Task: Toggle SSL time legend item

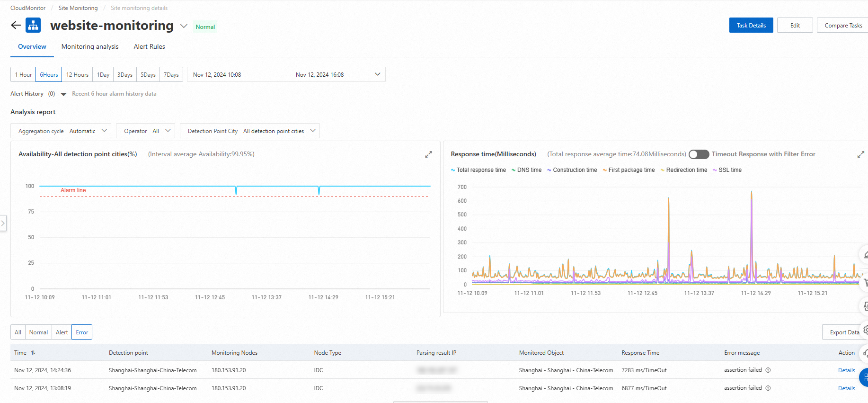Action: click(x=727, y=170)
